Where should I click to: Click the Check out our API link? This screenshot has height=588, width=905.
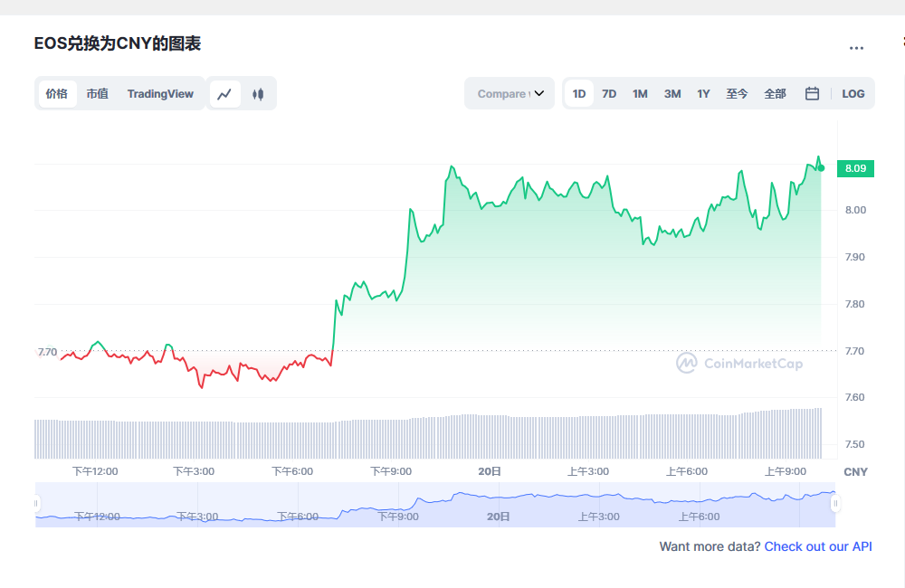818,546
